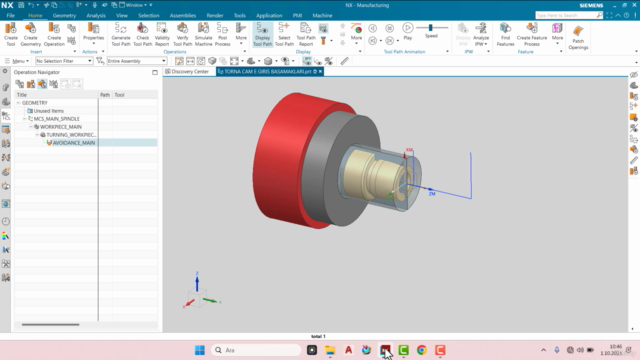The width and height of the screenshot is (640, 360).
Task: Select Unused Items in navigator
Action: pyautogui.click(x=49, y=111)
